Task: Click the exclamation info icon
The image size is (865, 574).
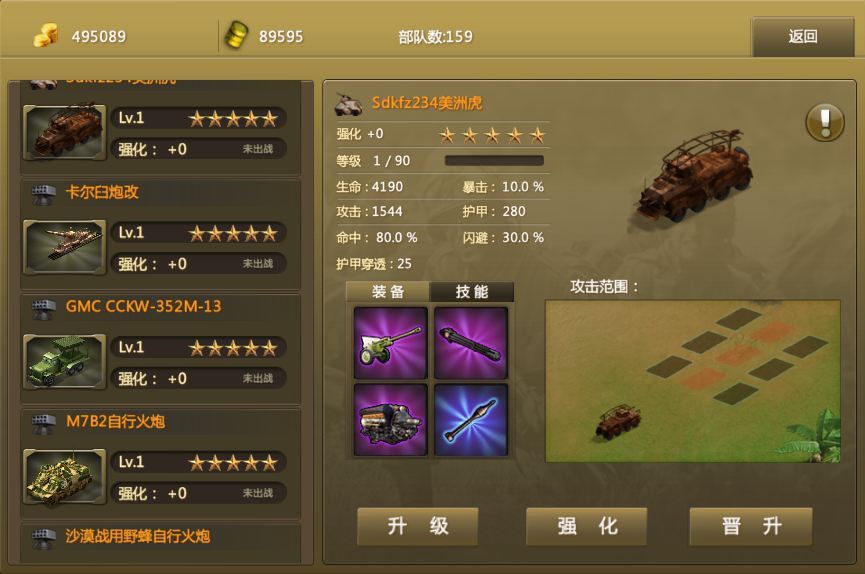Action: tap(825, 122)
